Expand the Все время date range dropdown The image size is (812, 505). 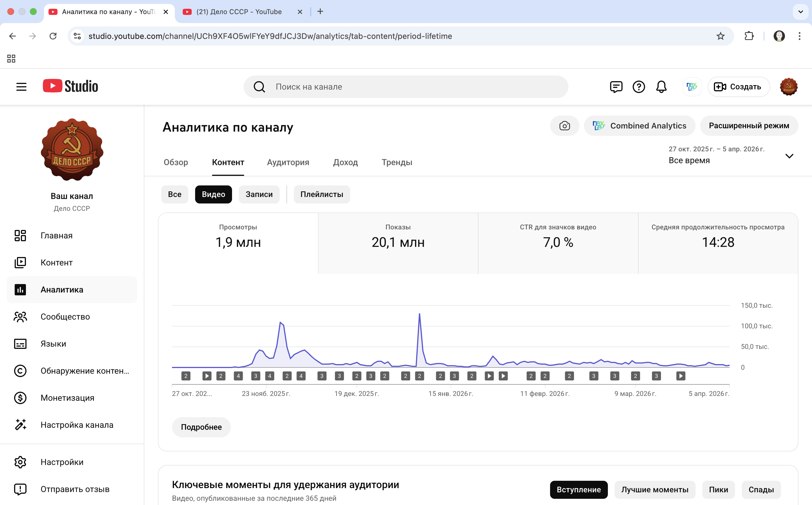click(x=789, y=156)
